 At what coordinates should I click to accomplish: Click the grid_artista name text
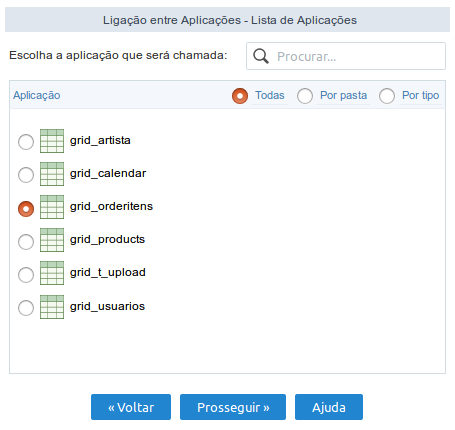(x=100, y=140)
